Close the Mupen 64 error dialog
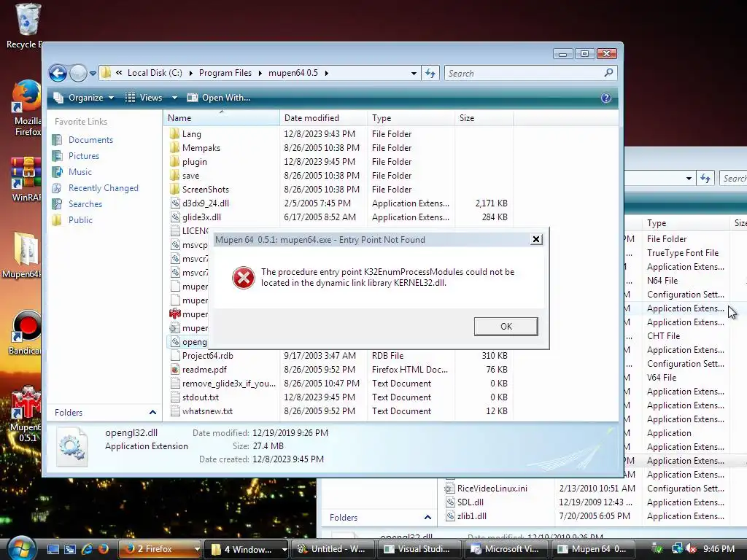 (x=536, y=239)
